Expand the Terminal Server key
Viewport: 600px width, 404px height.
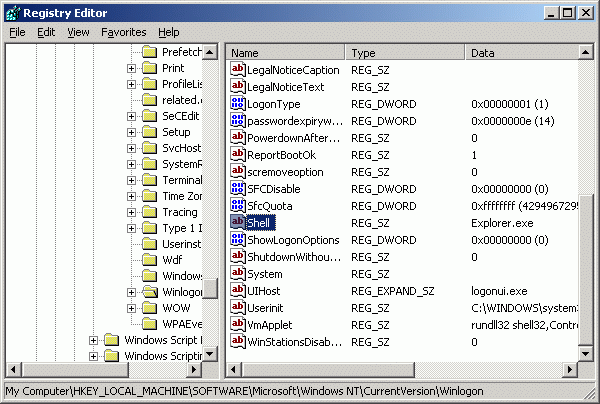pos(131,180)
